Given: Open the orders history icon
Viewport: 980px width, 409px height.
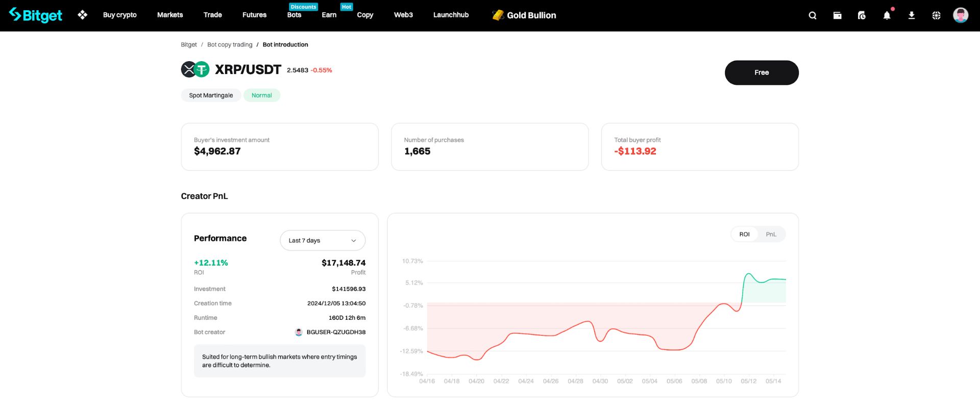Looking at the screenshot, I should (862, 15).
